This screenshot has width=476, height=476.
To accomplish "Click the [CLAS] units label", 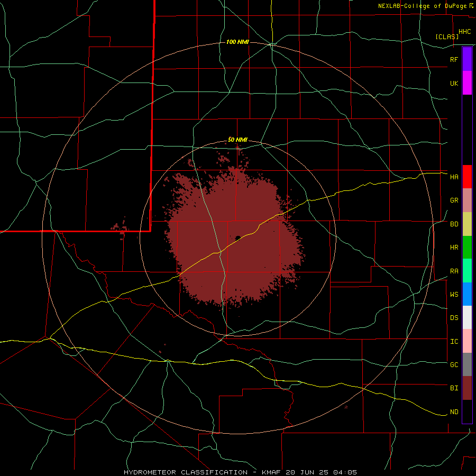I will pos(447,36).
